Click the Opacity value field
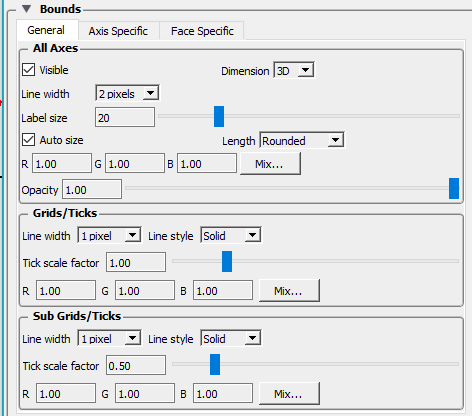Screen dimensions: 472x416 92,189
